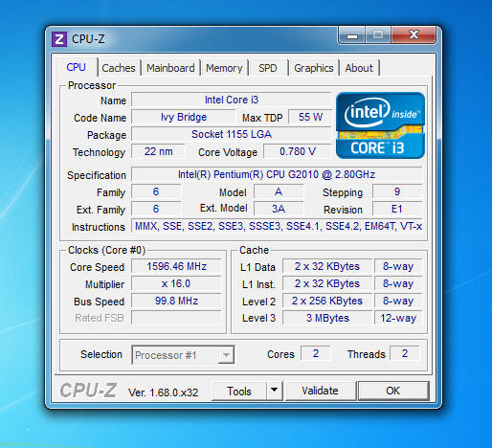This screenshot has height=448, width=492.
Task: Click the Revision value E1
Action: [397, 209]
